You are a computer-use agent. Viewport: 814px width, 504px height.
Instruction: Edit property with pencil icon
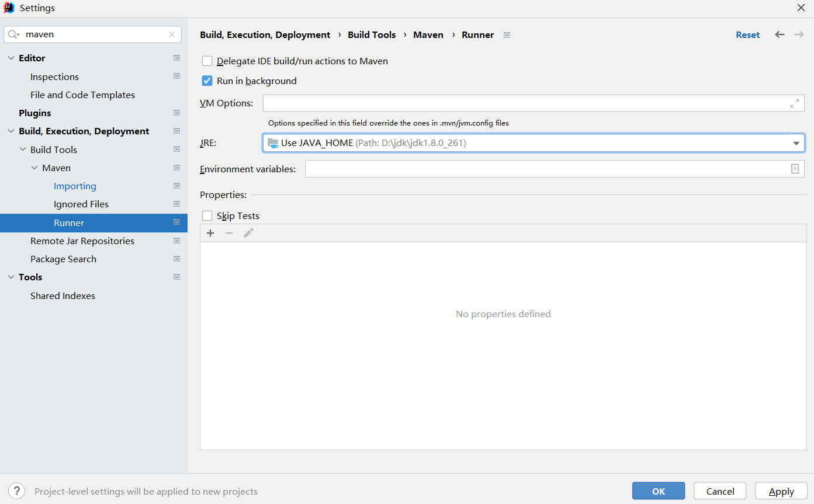point(248,233)
